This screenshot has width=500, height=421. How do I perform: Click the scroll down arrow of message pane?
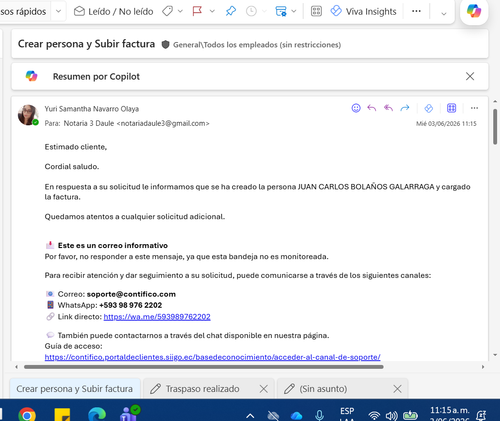pyautogui.click(x=495, y=355)
